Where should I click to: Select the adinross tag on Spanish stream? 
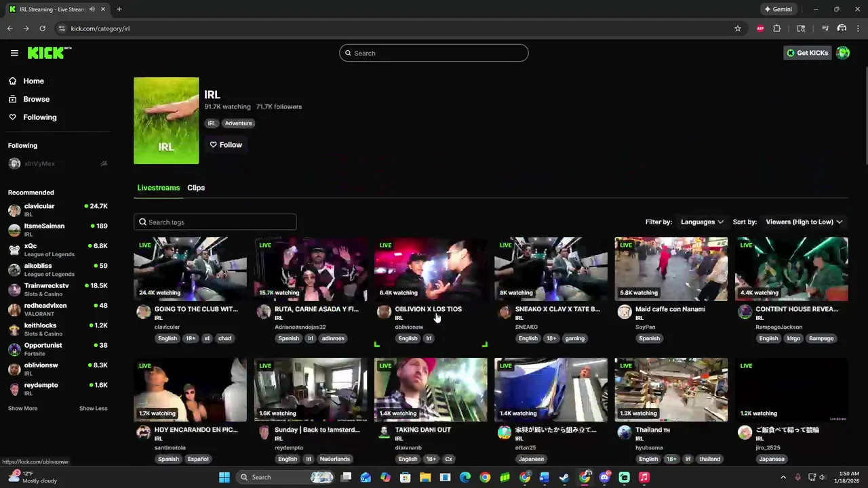click(x=333, y=338)
